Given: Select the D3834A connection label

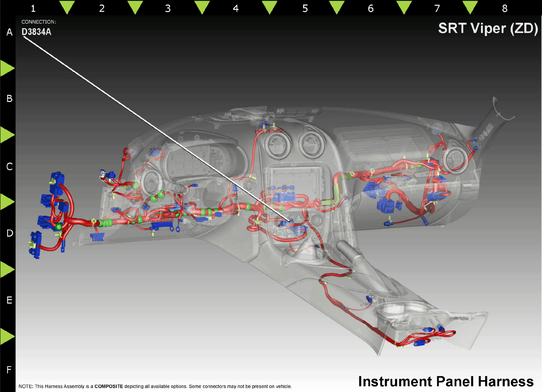Looking at the screenshot, I should tap(36, 32).
